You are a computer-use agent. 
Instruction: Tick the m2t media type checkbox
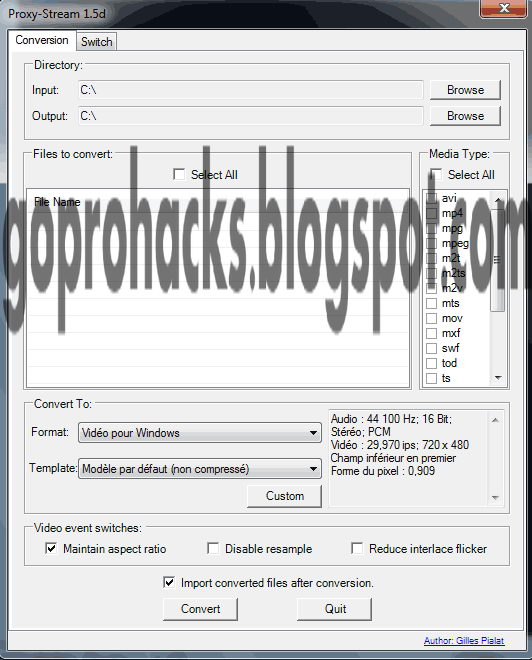[431, 258]
